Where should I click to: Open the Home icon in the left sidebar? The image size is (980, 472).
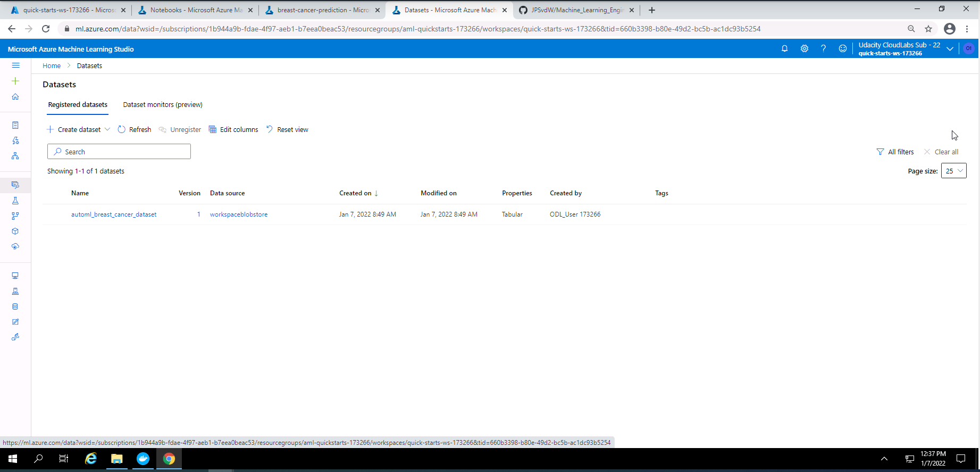coord(15,96)
